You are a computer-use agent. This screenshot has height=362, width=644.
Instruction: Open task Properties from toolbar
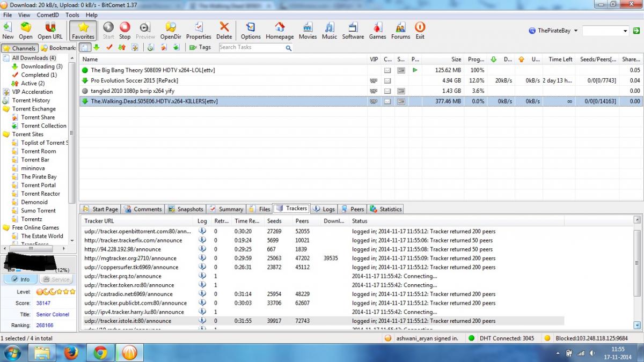click(199, 31)
